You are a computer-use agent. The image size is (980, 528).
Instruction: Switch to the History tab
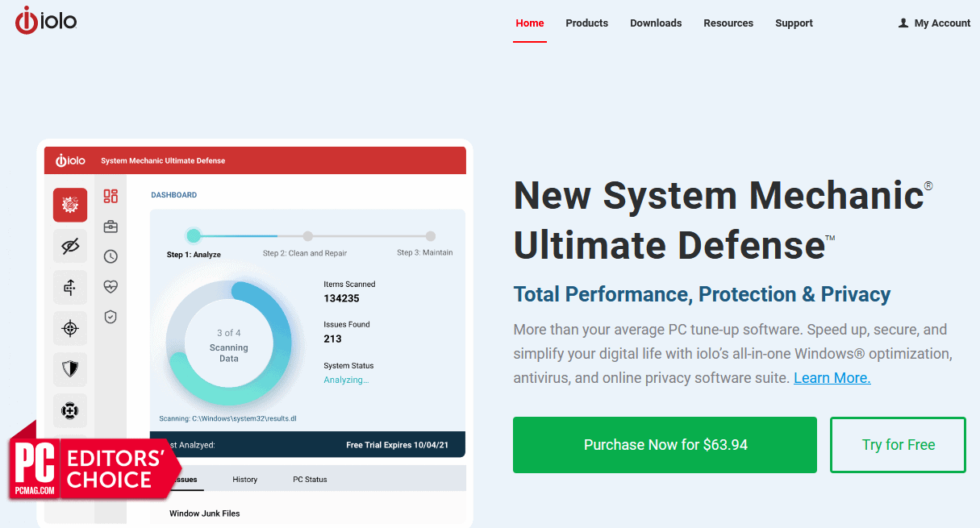pyautogui.click(x=244, y=479)
